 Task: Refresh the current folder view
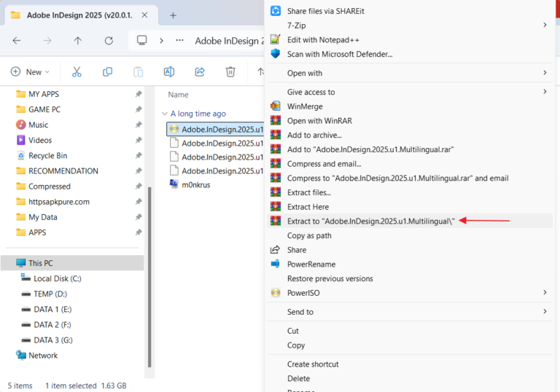point(109,41)
